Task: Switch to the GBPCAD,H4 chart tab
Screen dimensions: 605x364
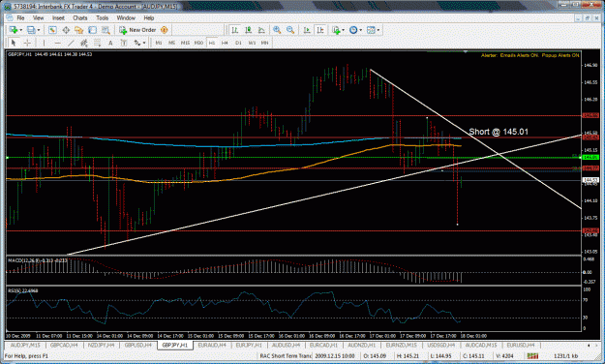Action: [64, 345]
